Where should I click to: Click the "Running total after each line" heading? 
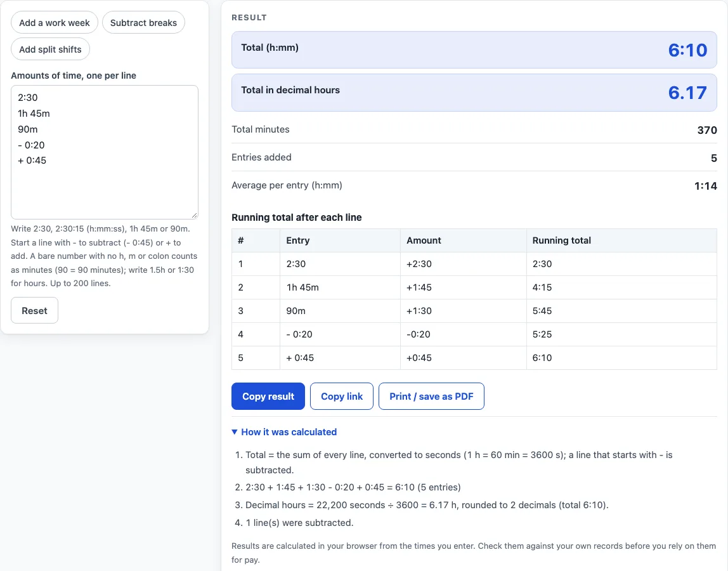pos(297,218)
